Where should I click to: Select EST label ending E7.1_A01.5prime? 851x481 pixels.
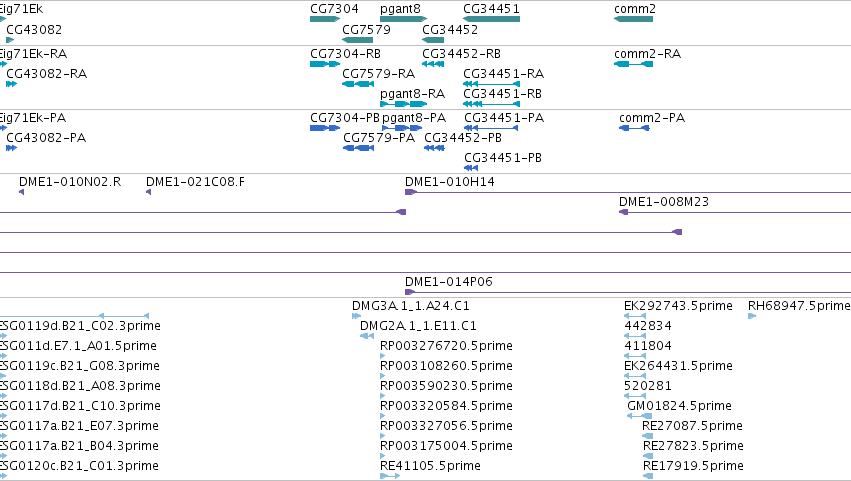78,346
